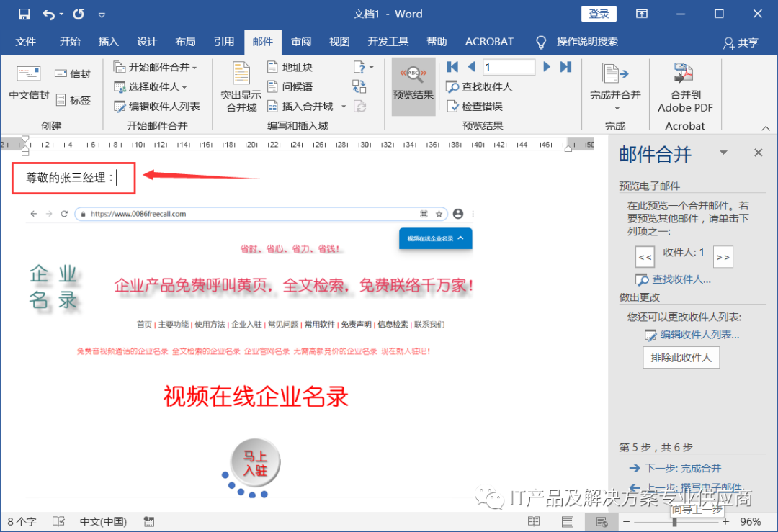Open the 文件 menu tab
The width and height of the screenshot is (778, 532).
point(25,42)
